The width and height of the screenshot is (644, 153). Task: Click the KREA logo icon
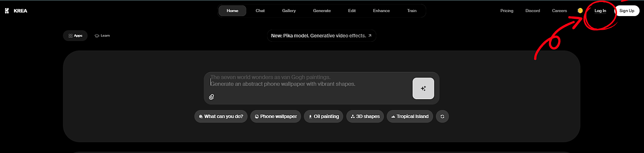[x=7, y=11]
